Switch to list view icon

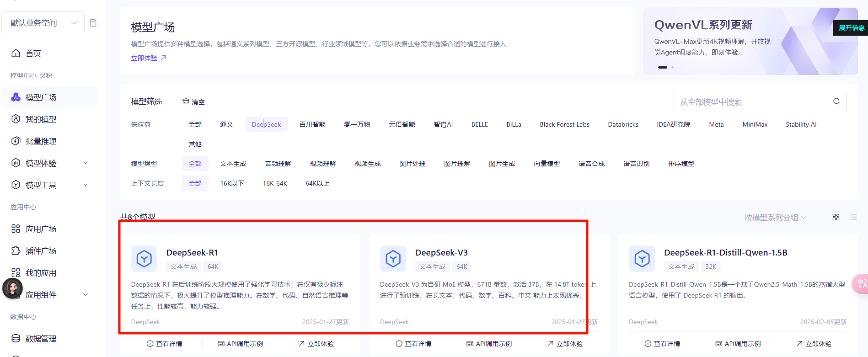853,217
